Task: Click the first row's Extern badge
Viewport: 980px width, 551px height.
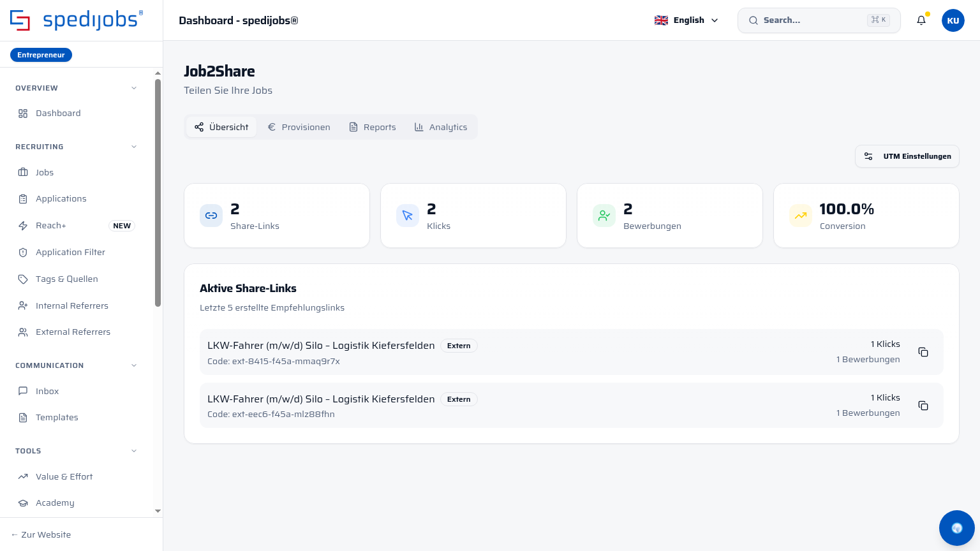Action: click(459, 346)
